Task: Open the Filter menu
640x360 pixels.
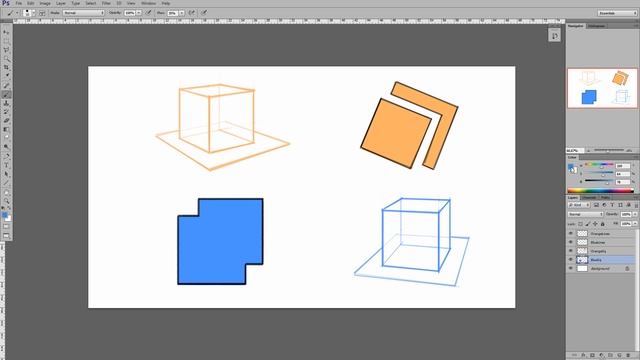Action: (106, 3)
